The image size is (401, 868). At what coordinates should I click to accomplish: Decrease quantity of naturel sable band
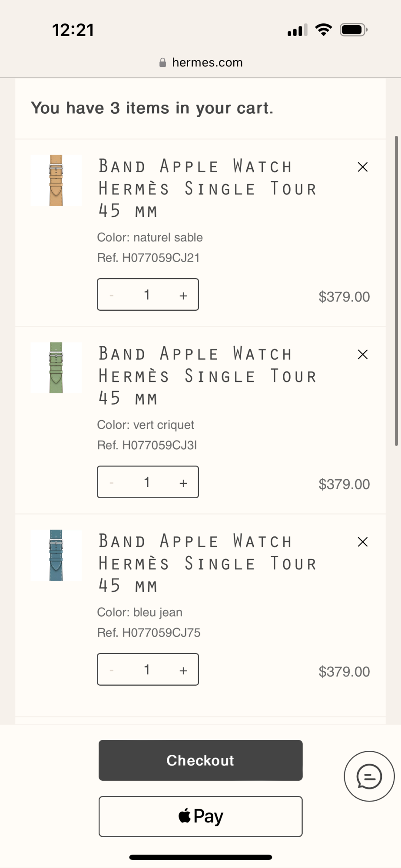112,296
